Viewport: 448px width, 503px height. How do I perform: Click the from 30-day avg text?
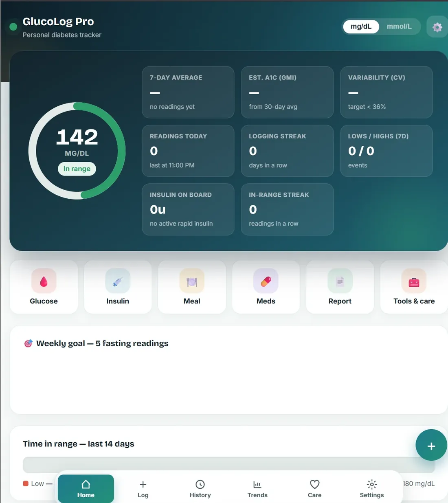[x=273, y=107]
